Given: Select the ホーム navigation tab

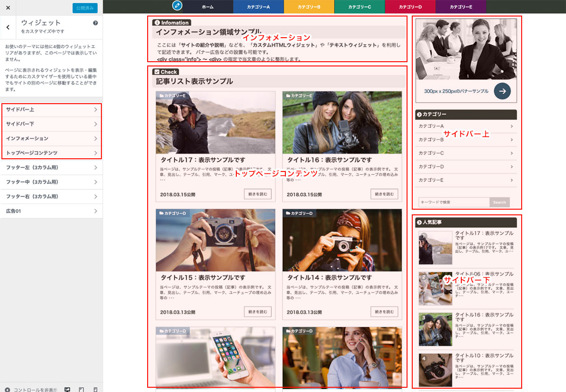Looking at the screenshot, I should [208, 7].
